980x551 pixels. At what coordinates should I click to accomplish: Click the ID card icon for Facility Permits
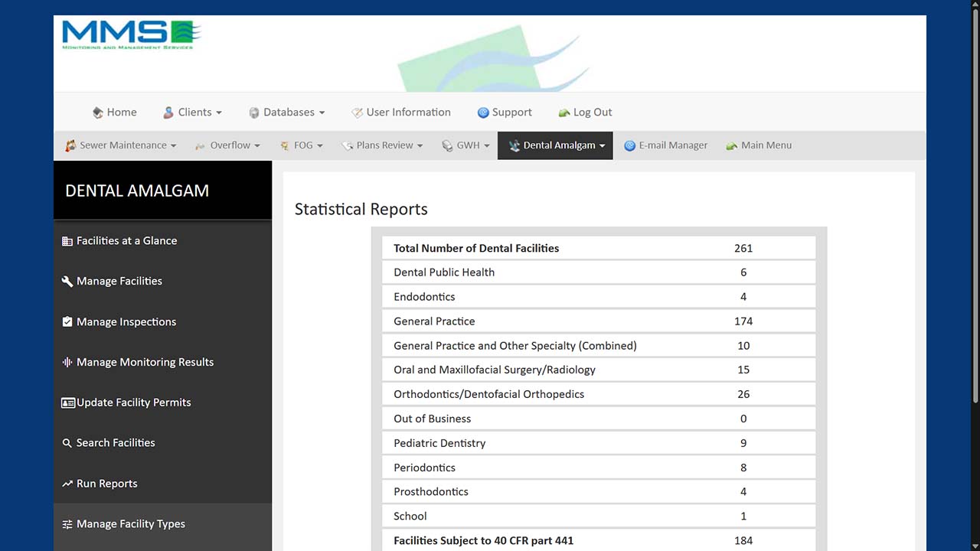pos(68,403)
